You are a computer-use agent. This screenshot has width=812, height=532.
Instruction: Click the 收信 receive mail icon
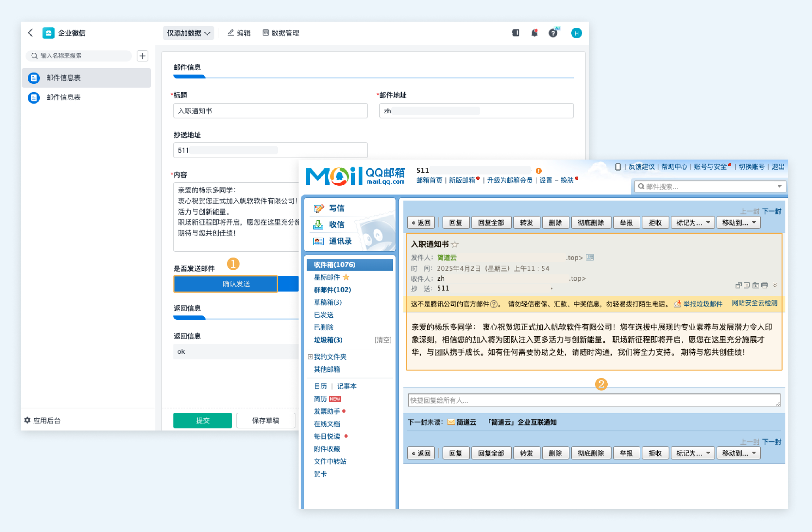click(x=318, y=225)
